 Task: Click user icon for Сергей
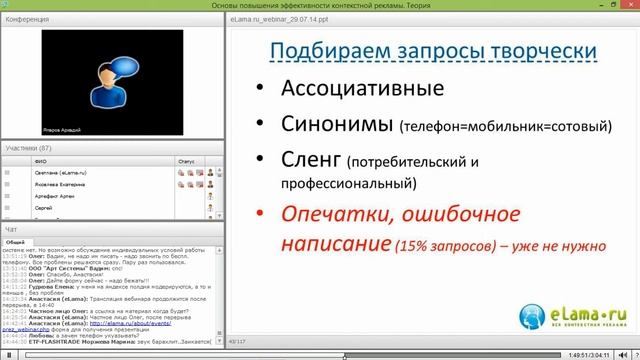(210, 208)
